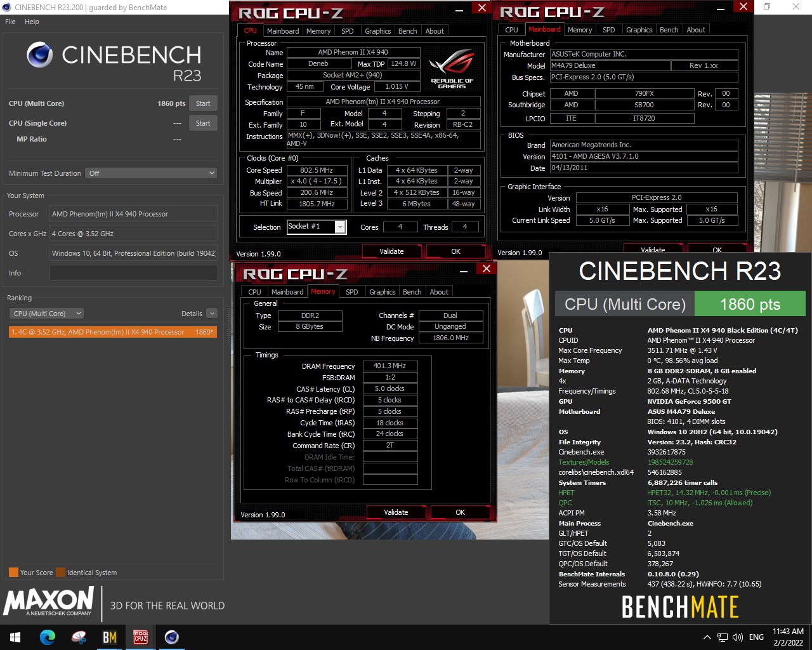Screen dimensions: 812x650
Task: Open CPU tab in the Mainboard CPU-Z window
Action: pyautogui.click(x=512, y=30)
